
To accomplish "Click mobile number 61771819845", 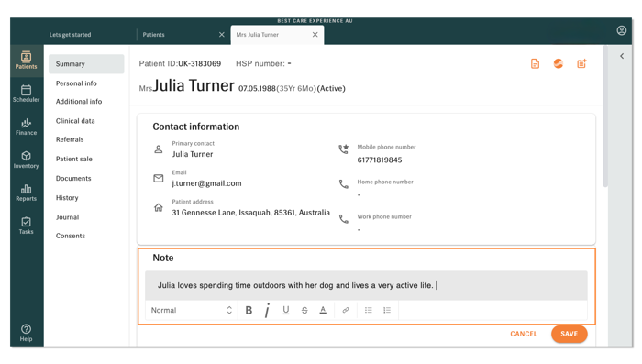I will point(380,160).
